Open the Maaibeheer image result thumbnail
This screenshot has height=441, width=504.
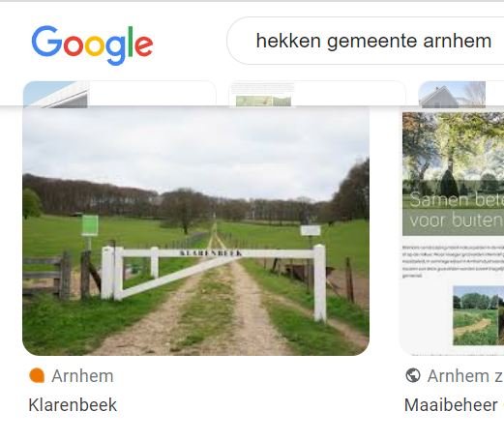pyautogui.click(x=453, y=233)
